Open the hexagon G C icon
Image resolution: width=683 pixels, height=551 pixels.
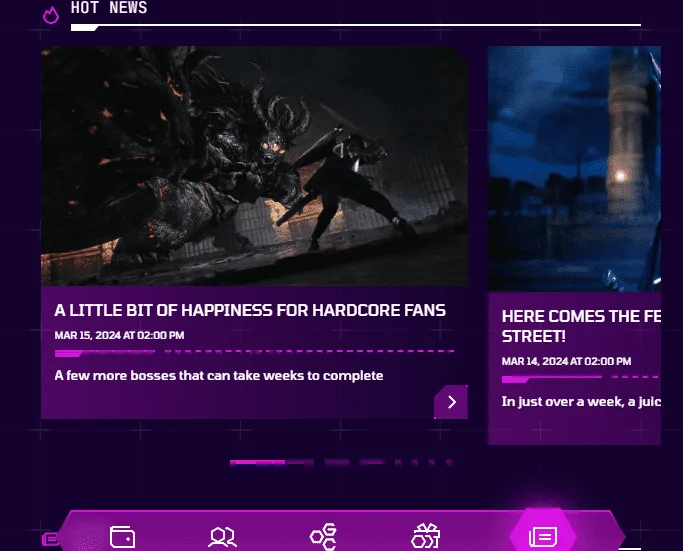[323, 537]
